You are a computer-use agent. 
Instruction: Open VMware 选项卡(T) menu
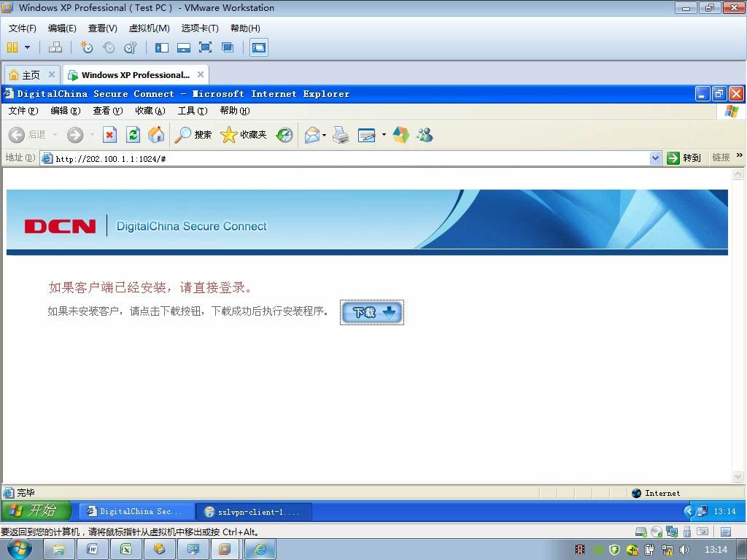(200, 28)
